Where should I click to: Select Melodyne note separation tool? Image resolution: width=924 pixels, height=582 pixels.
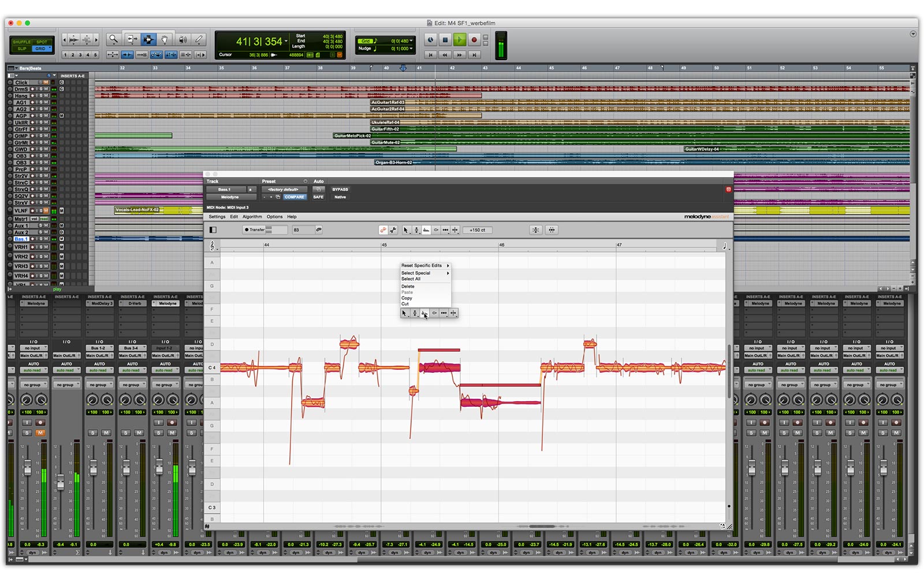point(455,230)
